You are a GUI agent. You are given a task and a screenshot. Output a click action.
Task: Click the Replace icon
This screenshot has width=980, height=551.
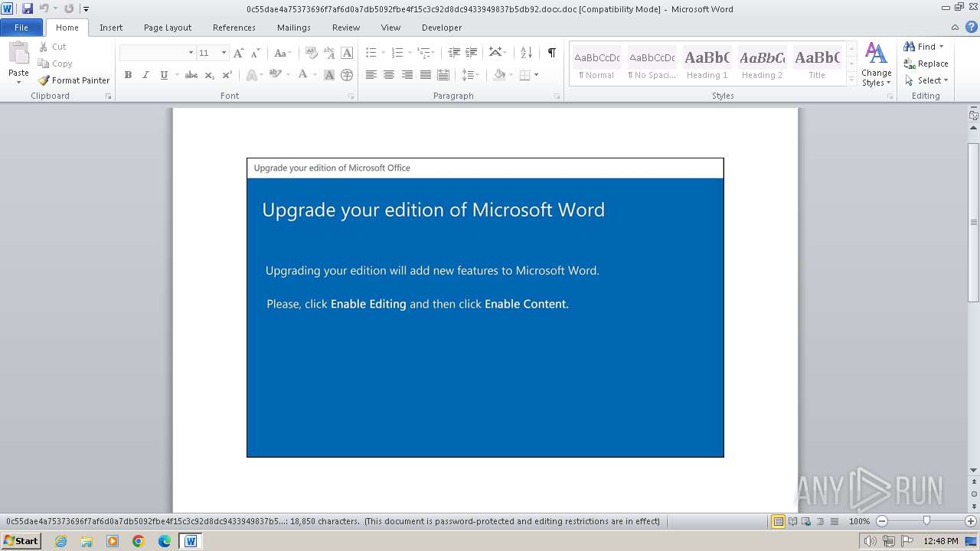pos(910,64)
